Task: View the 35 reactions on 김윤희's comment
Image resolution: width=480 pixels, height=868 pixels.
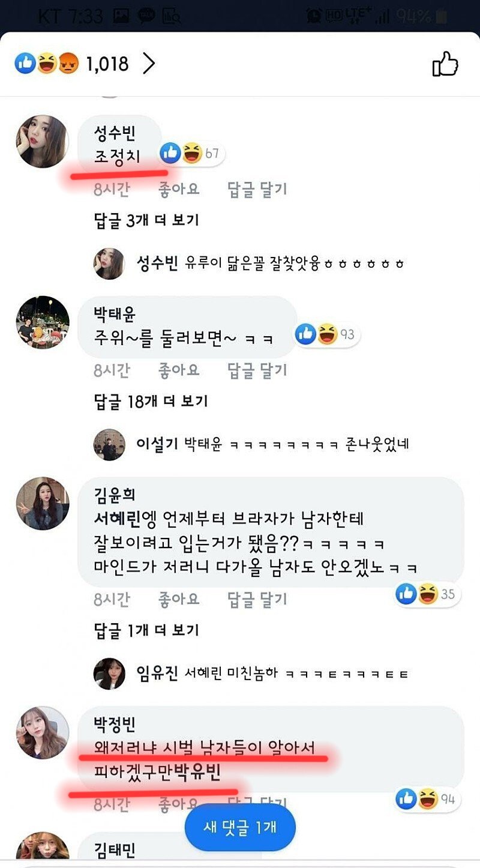Action: [427, 595]
